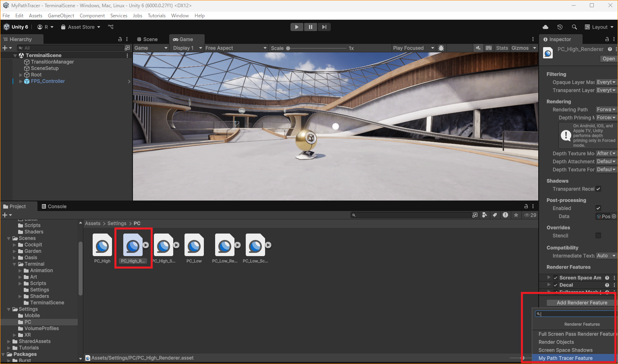Click the favorites star icon in Project toolbar
The height and width of the screenshot is (364, 618).
point(516,215)
